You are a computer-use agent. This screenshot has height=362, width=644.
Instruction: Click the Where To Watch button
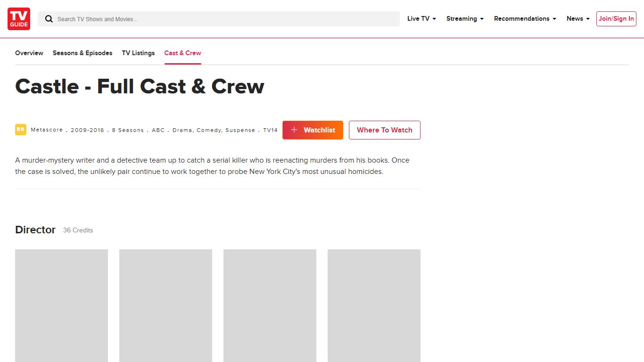[385, 130]
